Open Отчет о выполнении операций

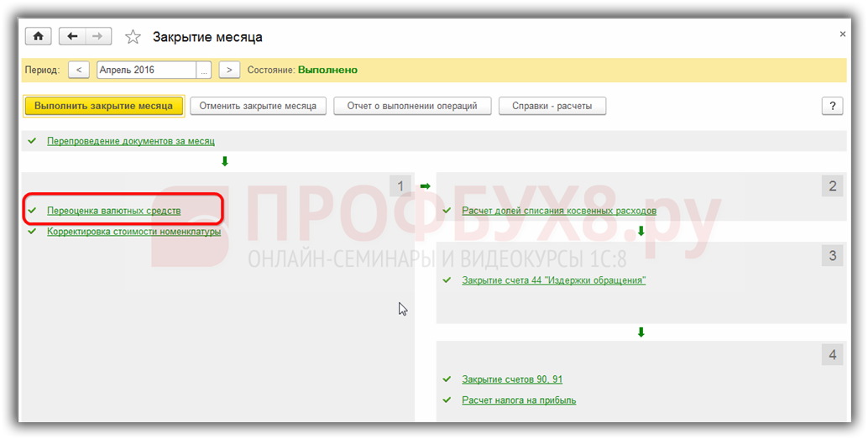pyautogui.click(x=410, y=106)
